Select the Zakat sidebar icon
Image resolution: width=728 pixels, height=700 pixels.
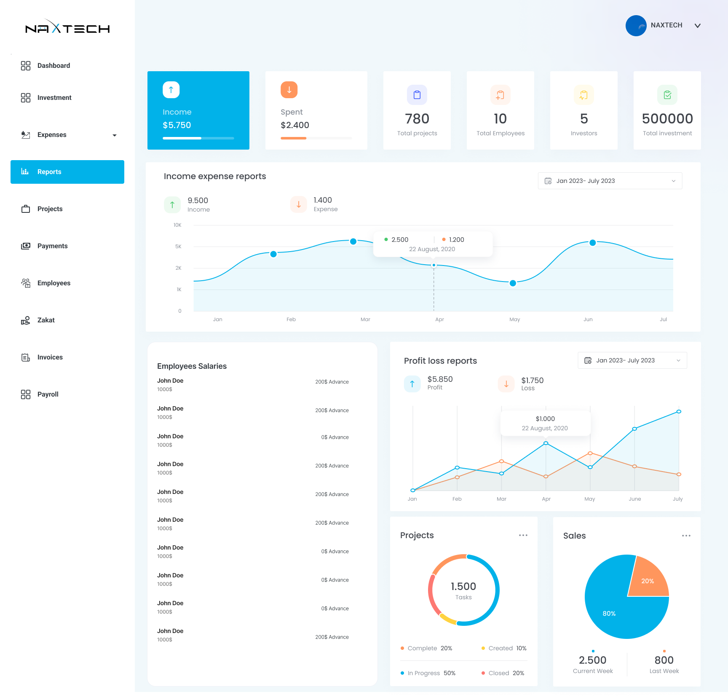(25, 320)
